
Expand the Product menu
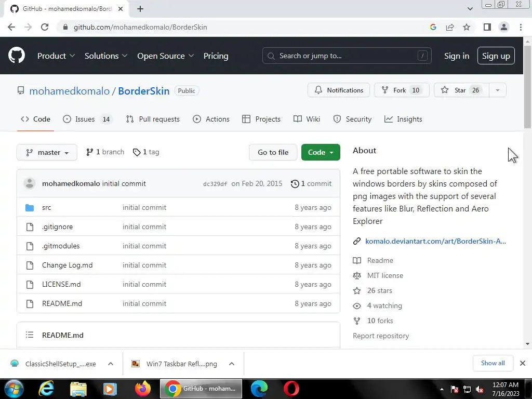(56, 56)
